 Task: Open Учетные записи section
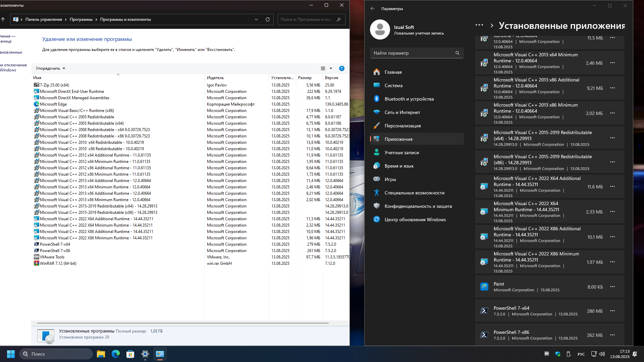click(x=417, y=153)
